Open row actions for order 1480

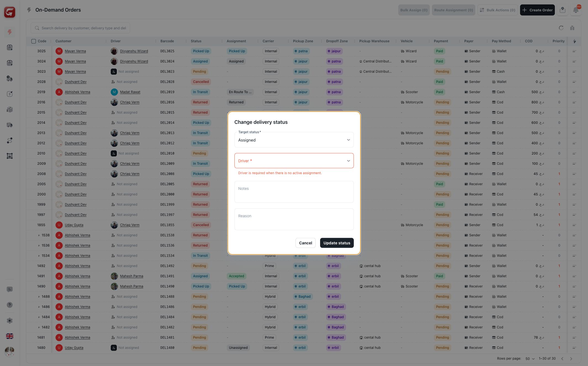coord(574,348)
